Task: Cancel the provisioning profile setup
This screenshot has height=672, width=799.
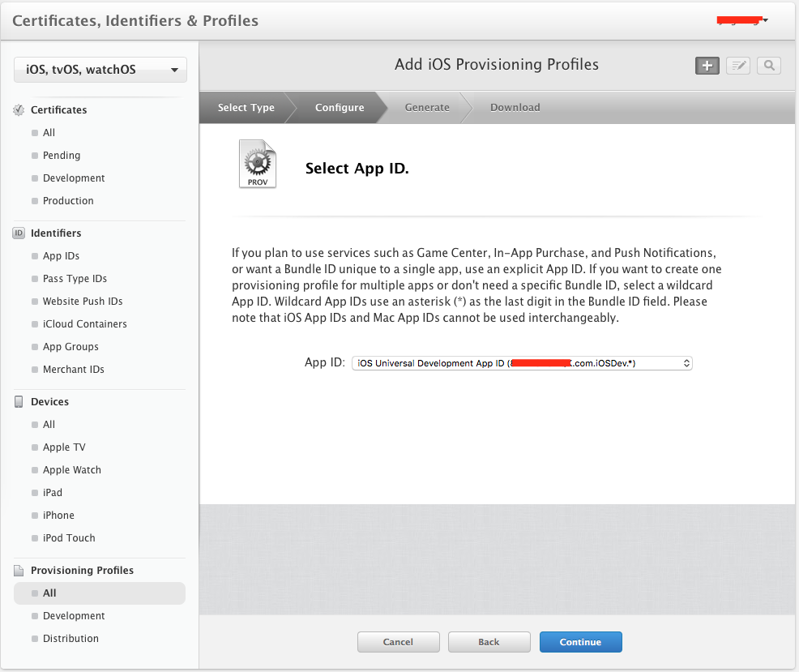Action: (x=398, y=641)
